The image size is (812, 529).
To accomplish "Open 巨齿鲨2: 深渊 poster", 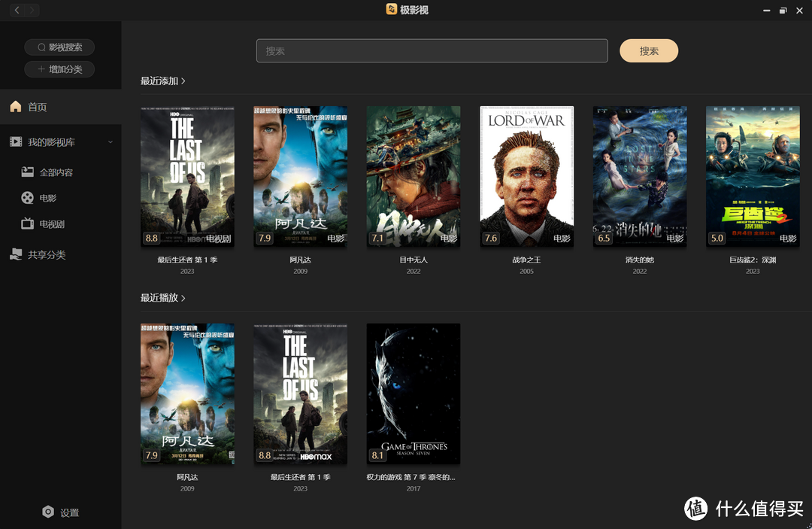I will [753, 176].
